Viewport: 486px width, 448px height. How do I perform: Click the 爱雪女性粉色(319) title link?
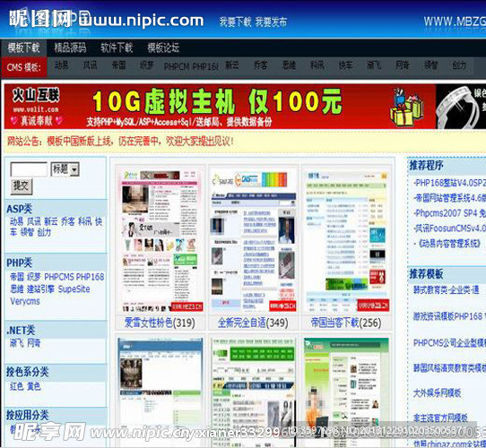(160, 323)
